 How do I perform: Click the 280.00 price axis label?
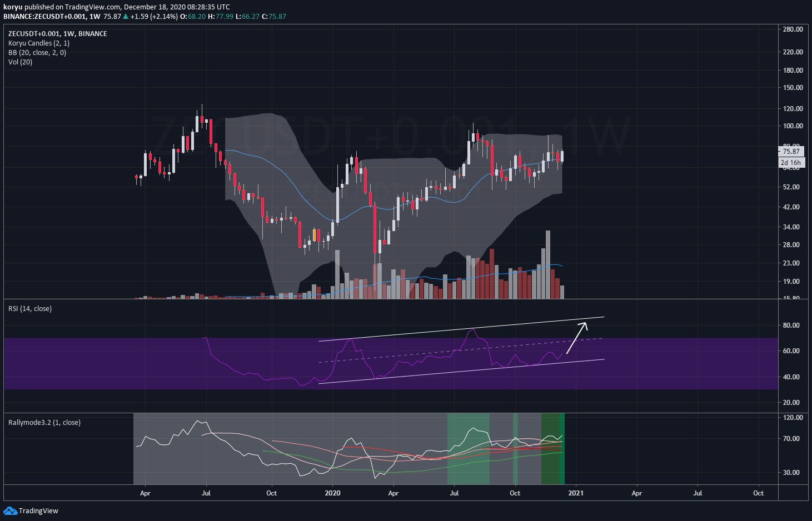pyautogui.click(x=793, y=29)
